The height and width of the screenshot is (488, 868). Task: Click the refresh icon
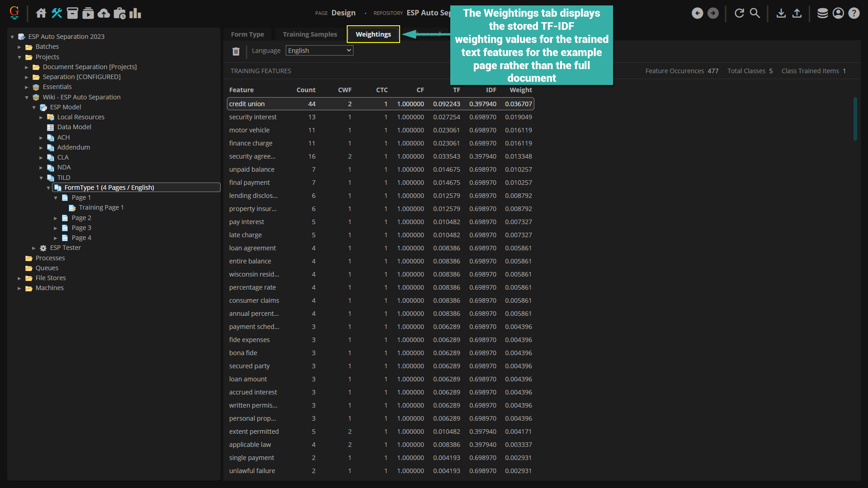pyautogui.click(x=739, y=13)
